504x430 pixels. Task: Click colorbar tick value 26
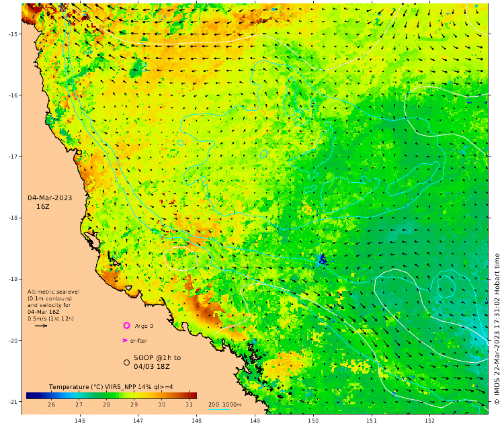(52, 404)
